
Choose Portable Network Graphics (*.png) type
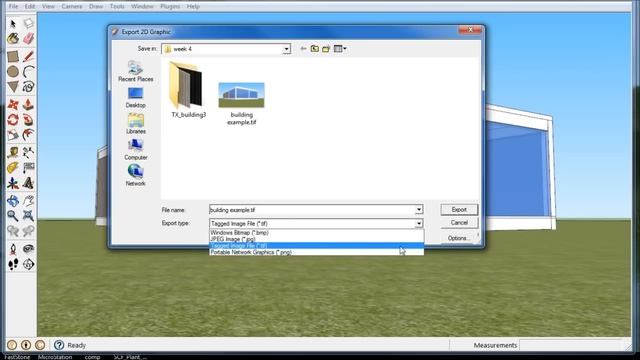point(316,252)
